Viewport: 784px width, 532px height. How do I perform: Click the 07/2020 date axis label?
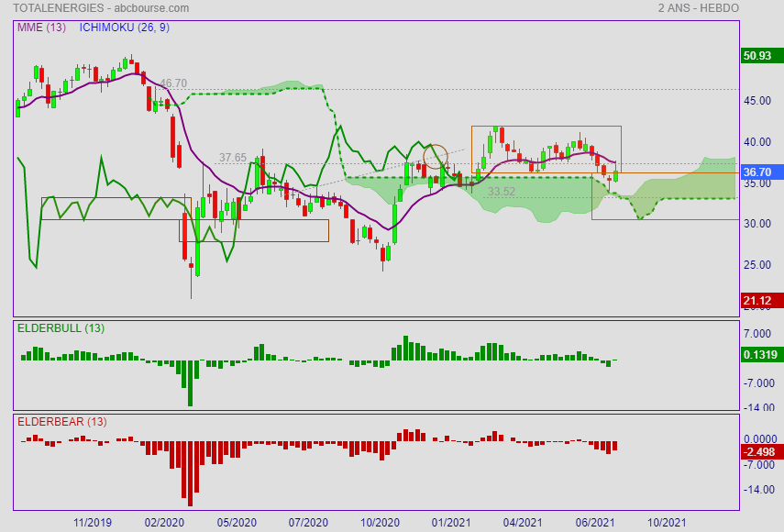pyautogui.click(x=308, y=523)
